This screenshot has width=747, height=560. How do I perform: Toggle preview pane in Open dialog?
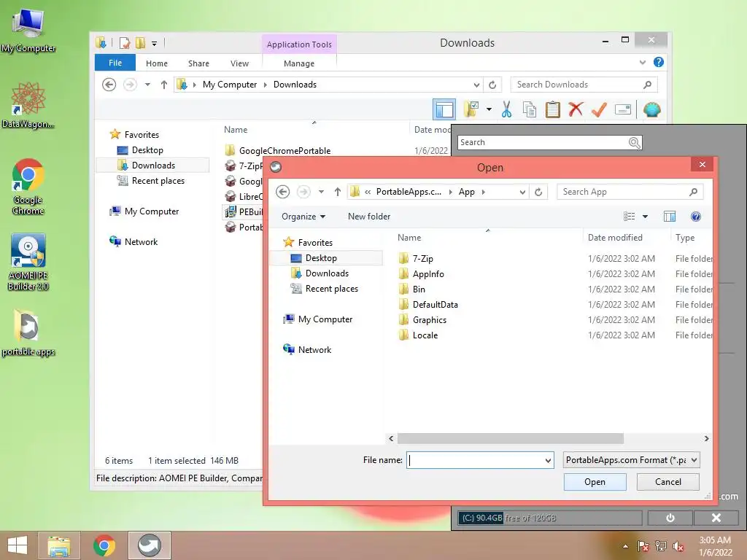coord(670,216)
